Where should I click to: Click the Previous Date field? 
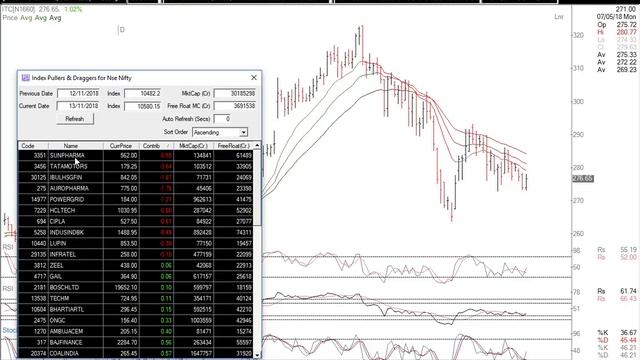[78, 93]
